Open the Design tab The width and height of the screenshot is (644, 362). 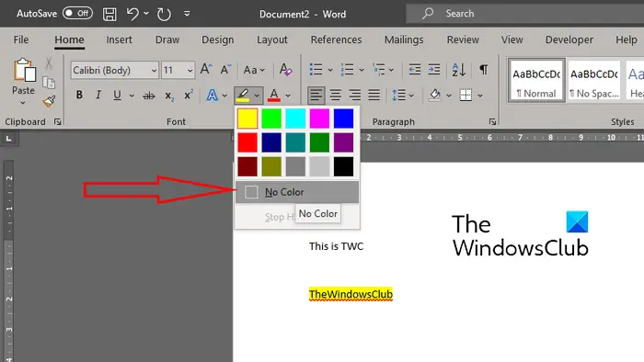tap(218, 40)
